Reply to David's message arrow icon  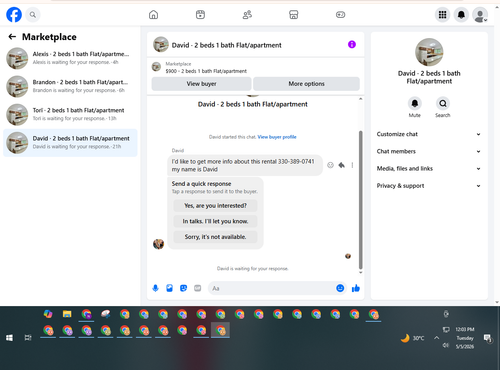coord(342,165)
